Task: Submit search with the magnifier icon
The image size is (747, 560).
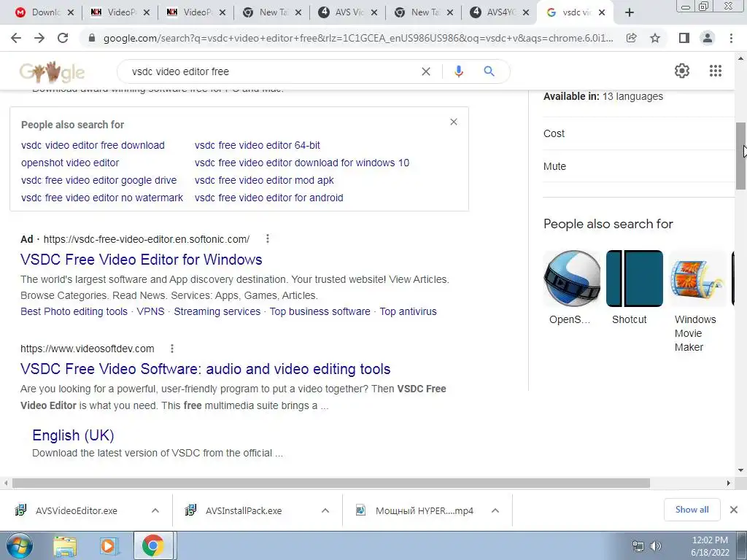Action: click(x=489, y=71)
